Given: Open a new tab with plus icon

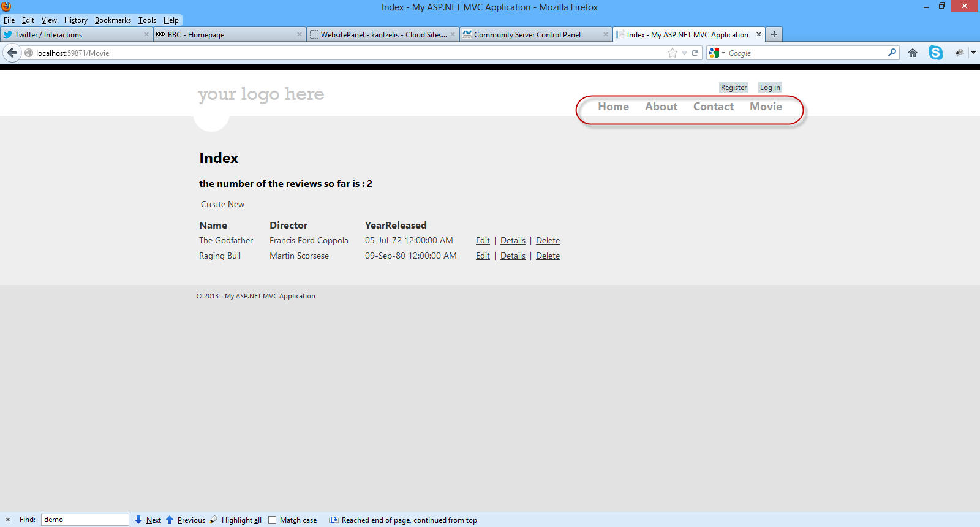Looking at the screenshot, I should (x=774, y=34).
